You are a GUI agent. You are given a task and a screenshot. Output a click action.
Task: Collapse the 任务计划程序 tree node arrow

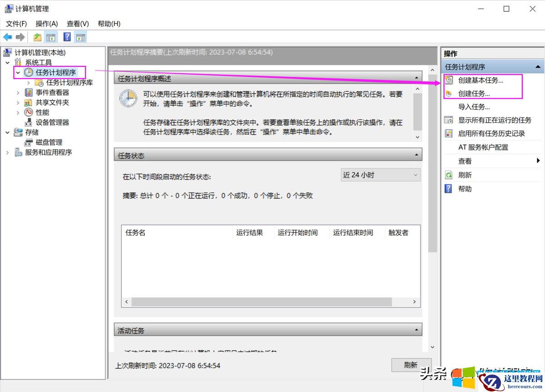click(18, 72)
